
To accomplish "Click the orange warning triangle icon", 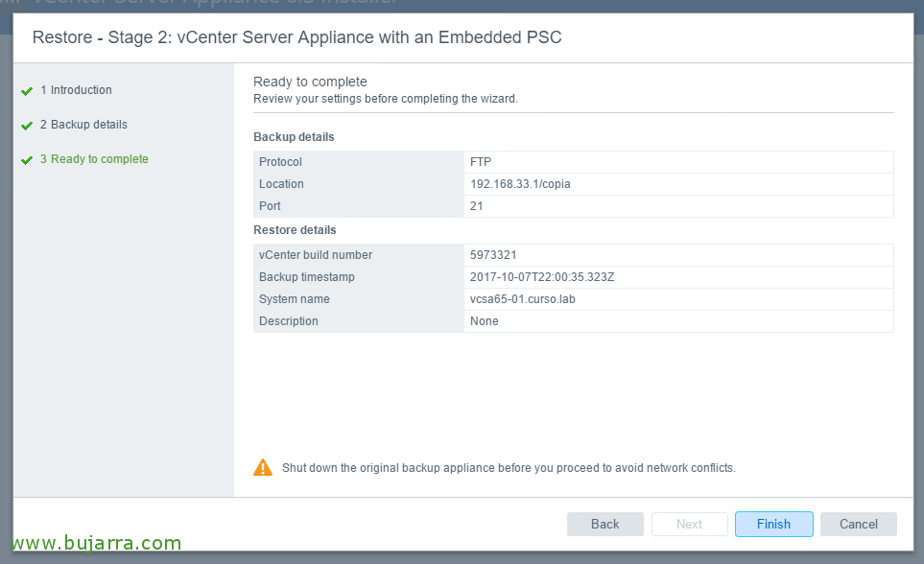I will click(x=263, y=467).
